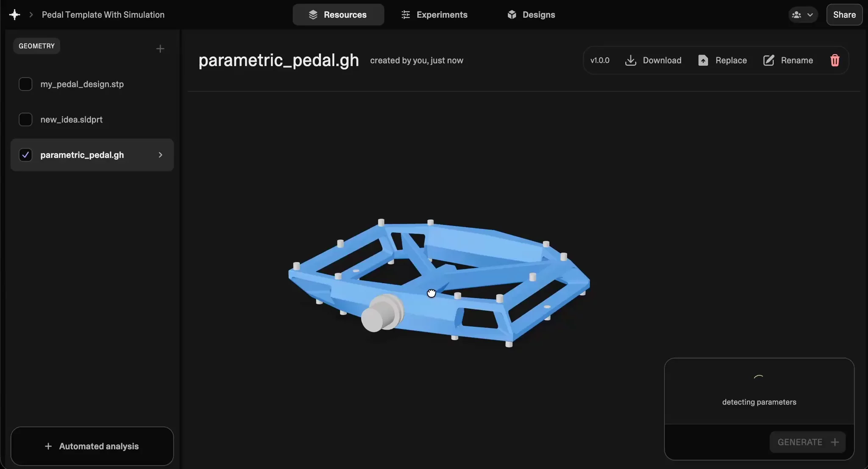The image size is (868, 469).
Task: Click the Replace file icon
Action: point(703,60)
